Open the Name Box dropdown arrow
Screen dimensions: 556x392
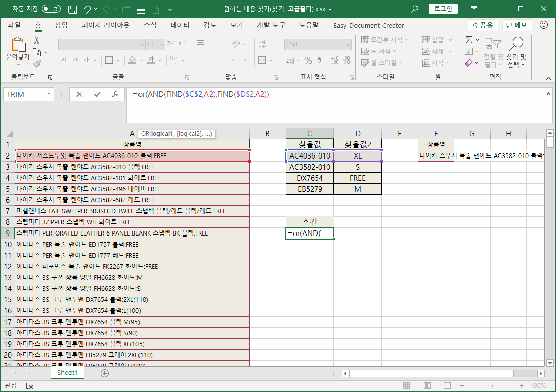(49, 94)
